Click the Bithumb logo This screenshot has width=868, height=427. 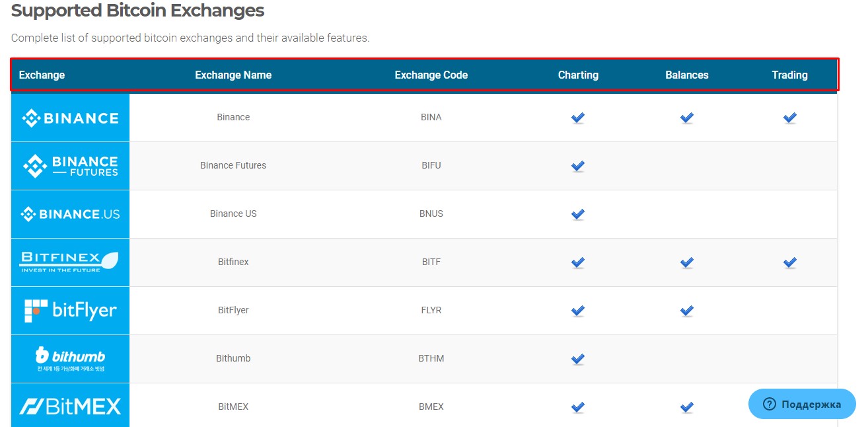[x=70, y=359]
